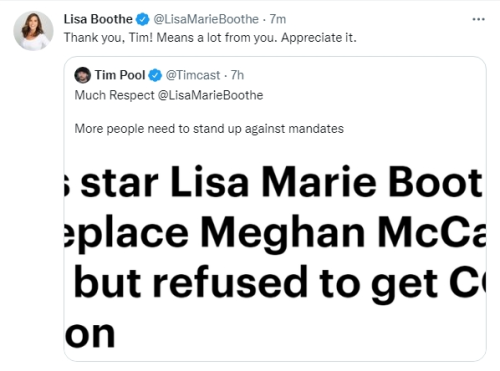Open the Lisa Boothe display name link
The image size is (500, 371).
[x=98, y=19]
